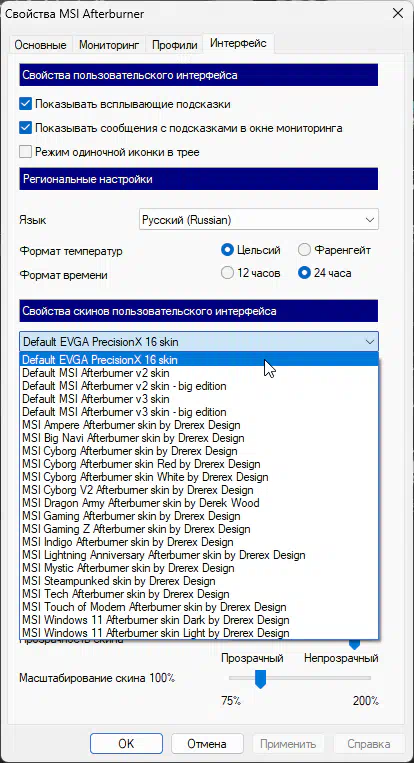Select Default MSI Afterburner v3 skin - big edition

coord(199,412)
